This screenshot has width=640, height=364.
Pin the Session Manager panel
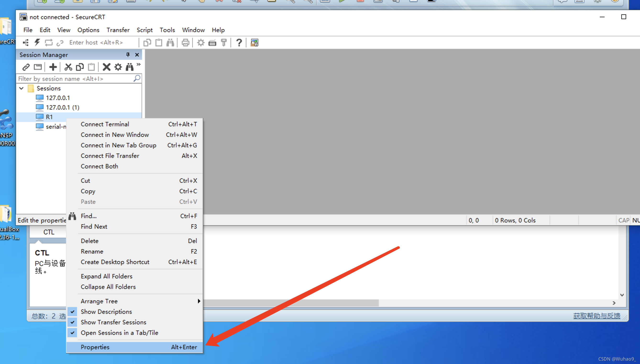pos(128,55)
